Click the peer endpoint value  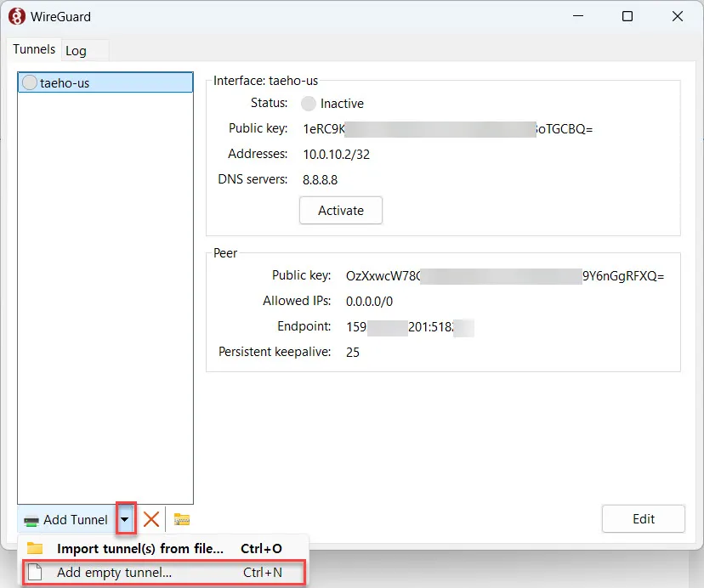tap(410, 327)
